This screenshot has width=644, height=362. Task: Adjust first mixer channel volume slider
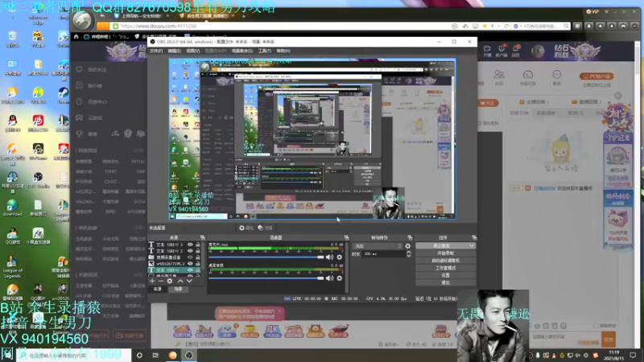(266, 257)
